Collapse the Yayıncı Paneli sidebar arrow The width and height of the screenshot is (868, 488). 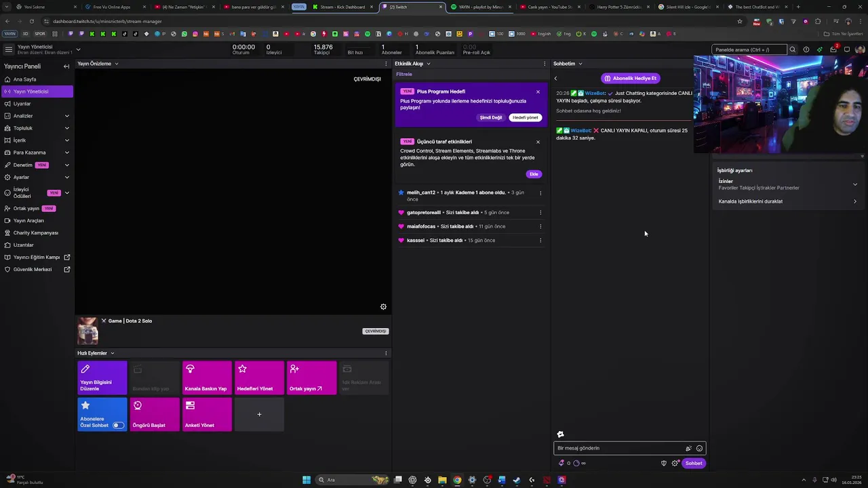(66, 66)
